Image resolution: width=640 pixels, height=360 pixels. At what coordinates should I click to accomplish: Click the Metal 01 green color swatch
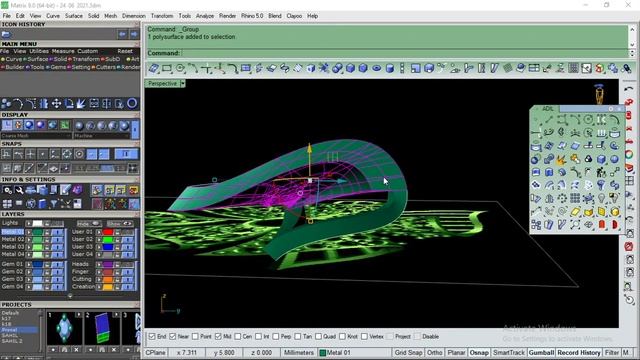(38, 232)
